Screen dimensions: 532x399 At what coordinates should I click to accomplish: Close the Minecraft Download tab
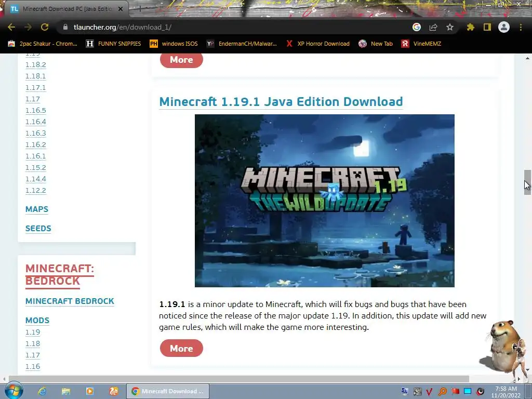pyautogui.click(x=121, y=9)
